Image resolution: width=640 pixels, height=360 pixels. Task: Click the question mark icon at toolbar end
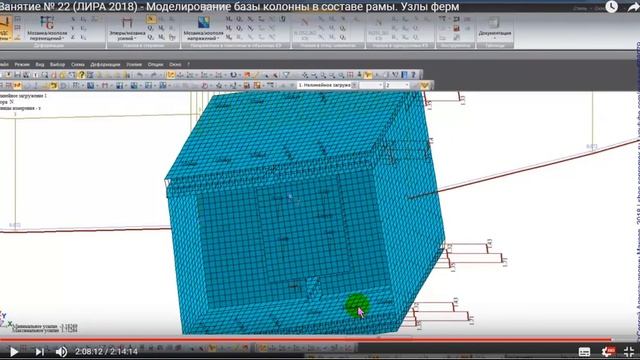tap(413, 75)
